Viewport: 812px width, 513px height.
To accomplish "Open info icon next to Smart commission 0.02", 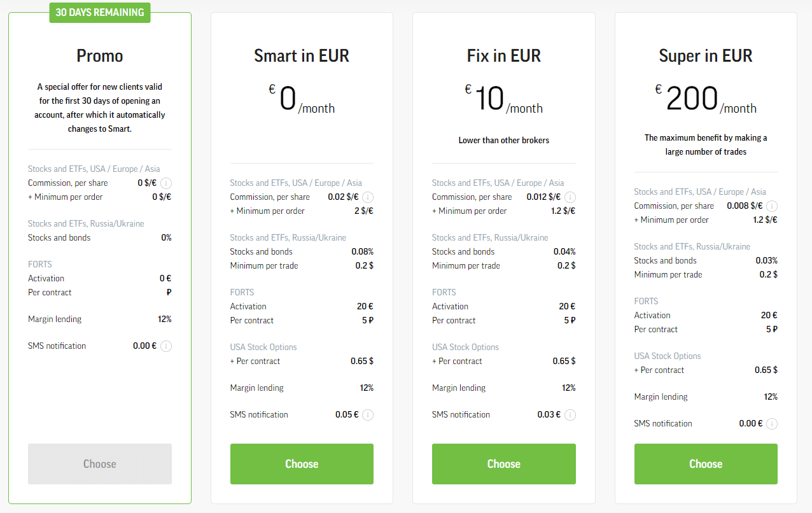I will (368, 197).
